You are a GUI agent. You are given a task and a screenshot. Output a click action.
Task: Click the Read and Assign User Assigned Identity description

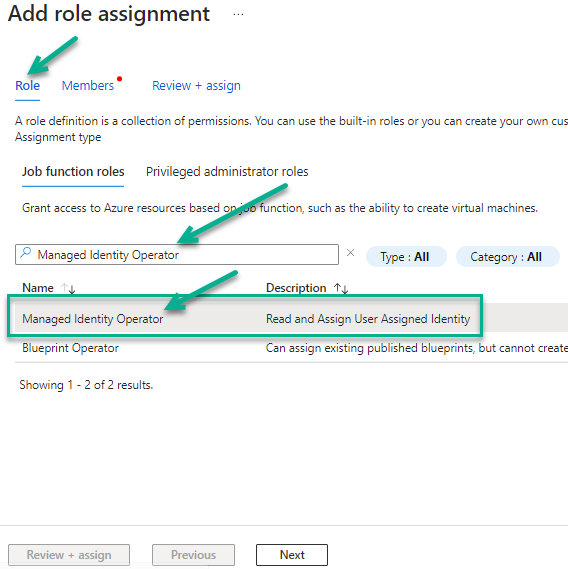[368, 319]
